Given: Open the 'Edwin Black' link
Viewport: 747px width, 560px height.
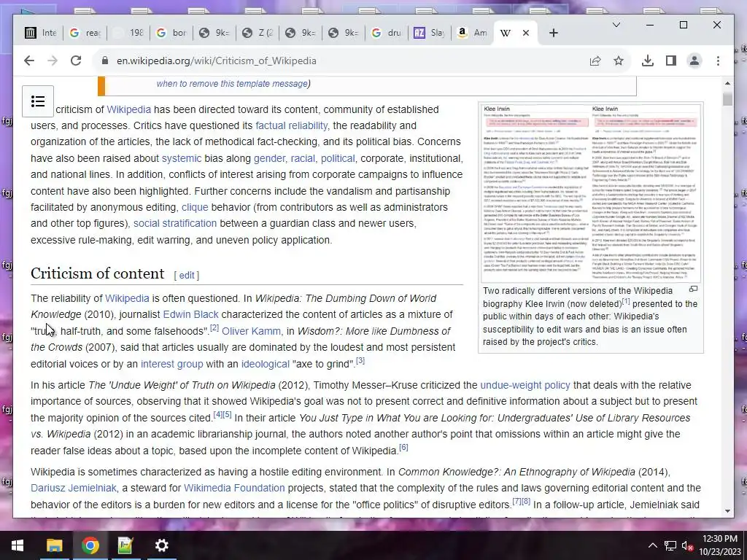Looking at the screenshot, I should pyautogui.click(x=190, y=315).
